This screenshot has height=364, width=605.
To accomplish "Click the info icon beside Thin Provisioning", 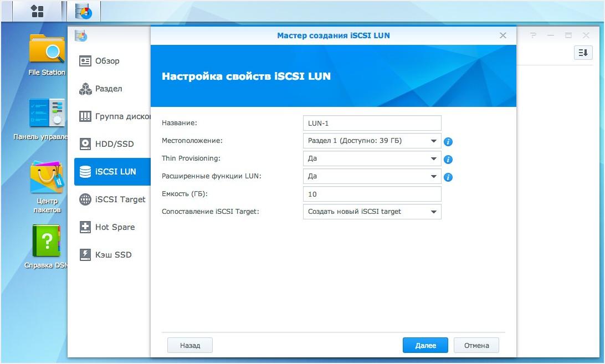I will tap(448, 160).
